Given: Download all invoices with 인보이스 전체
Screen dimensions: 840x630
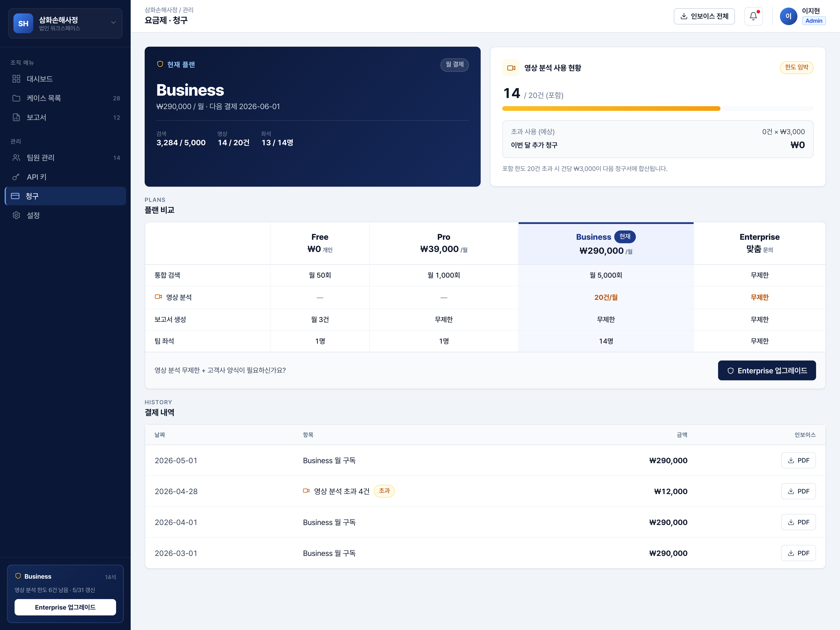Looking at the screenshot, I should [x=704, y=16].
